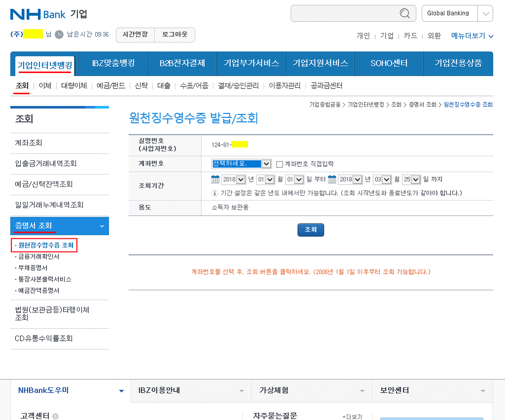The image size is (505, 420).
Task: Open 계좌조회 in the sidebar
Action: [x=60, y=143]
